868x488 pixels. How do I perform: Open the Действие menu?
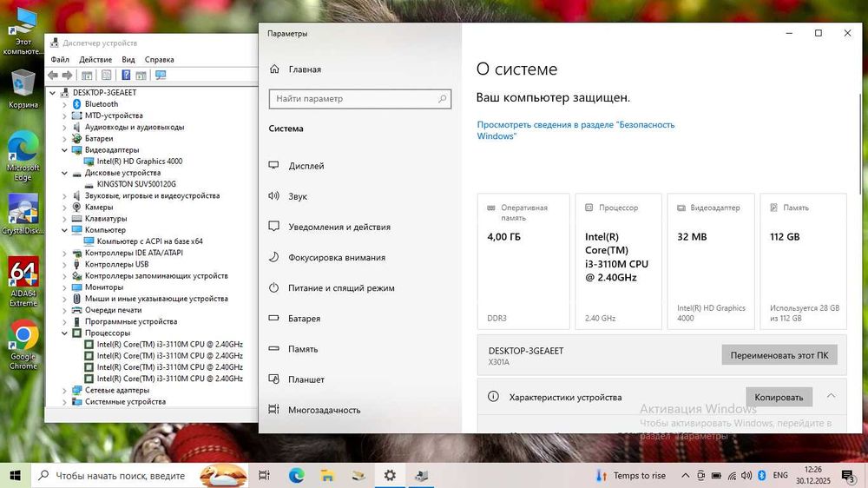point(95,59)
